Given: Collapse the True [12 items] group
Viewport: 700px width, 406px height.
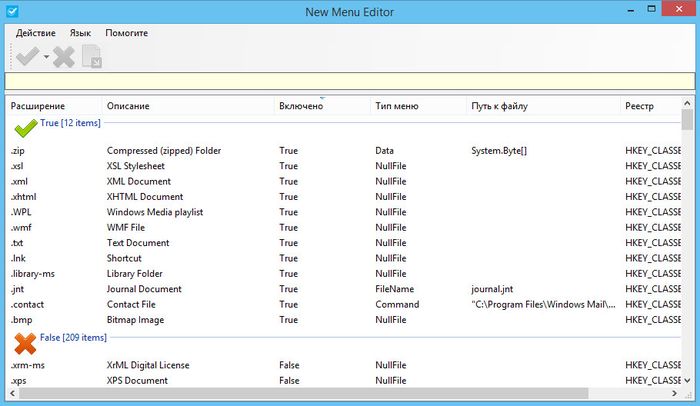Looking at the screenshot, I should pos(70,122).
